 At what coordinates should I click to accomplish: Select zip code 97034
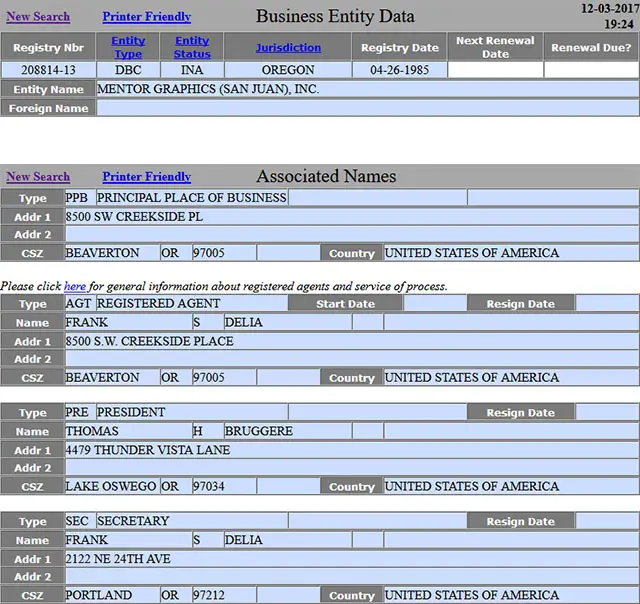(209, 486)
